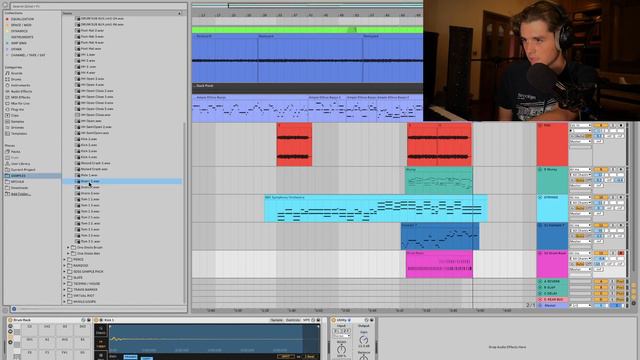Toggle the D REAR BUS track activator
Screen dimensions: 640x360
point(600,300)
